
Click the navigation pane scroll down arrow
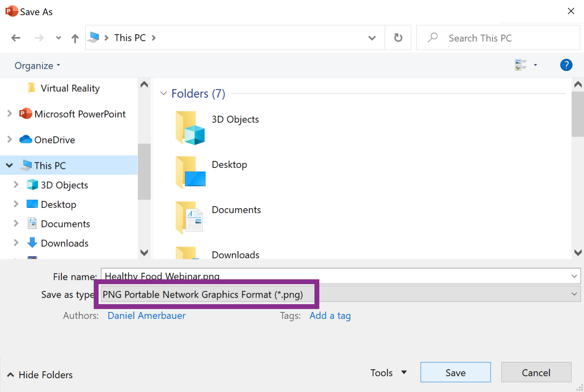coord(144,252)
